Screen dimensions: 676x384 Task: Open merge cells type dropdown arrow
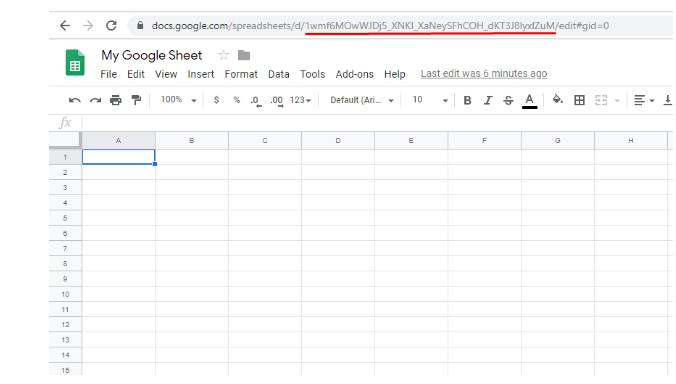click(617, 101)
